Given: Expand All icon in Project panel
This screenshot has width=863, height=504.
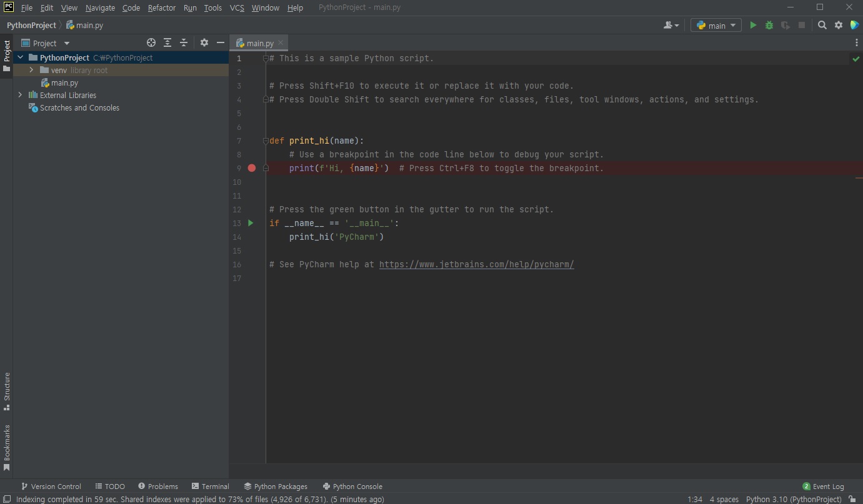Looking at the screenshot, I should (167, 43).
